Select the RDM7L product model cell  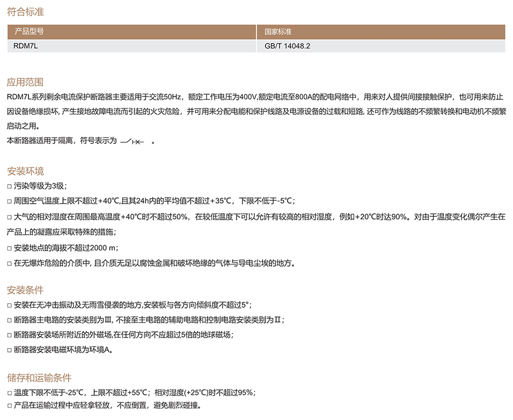pyautogui.click(x=26, y=46)
